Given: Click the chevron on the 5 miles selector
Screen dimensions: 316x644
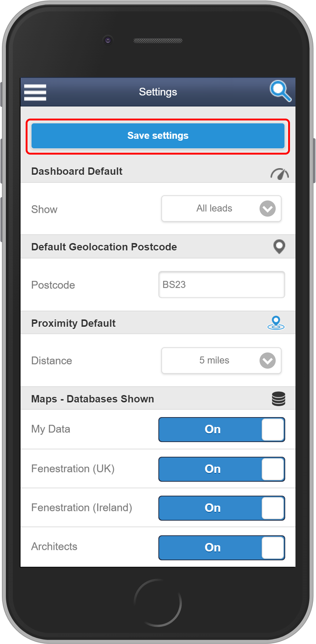Looking at the screenshot, I should click(x=267, y=361).
